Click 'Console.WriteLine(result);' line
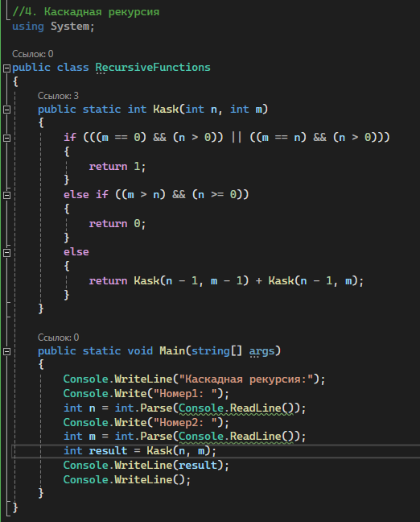The image size is (420, 522). click(x=146, y=466)
